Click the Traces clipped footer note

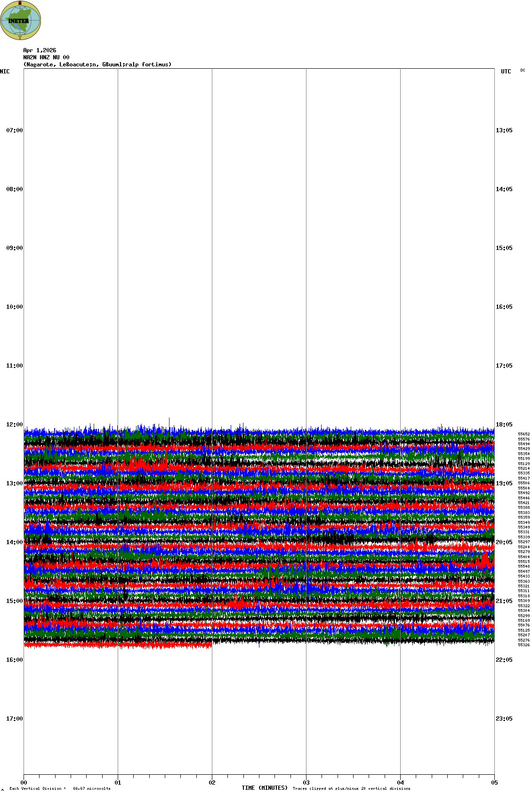pyautogui.click(x=351, y=788)
